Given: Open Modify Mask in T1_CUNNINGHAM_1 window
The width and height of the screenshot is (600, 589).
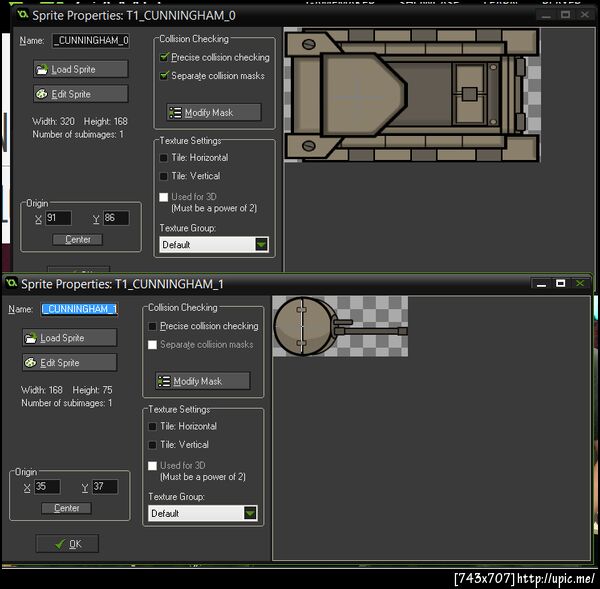Looking at the screenshot, I should pos(203,381).
